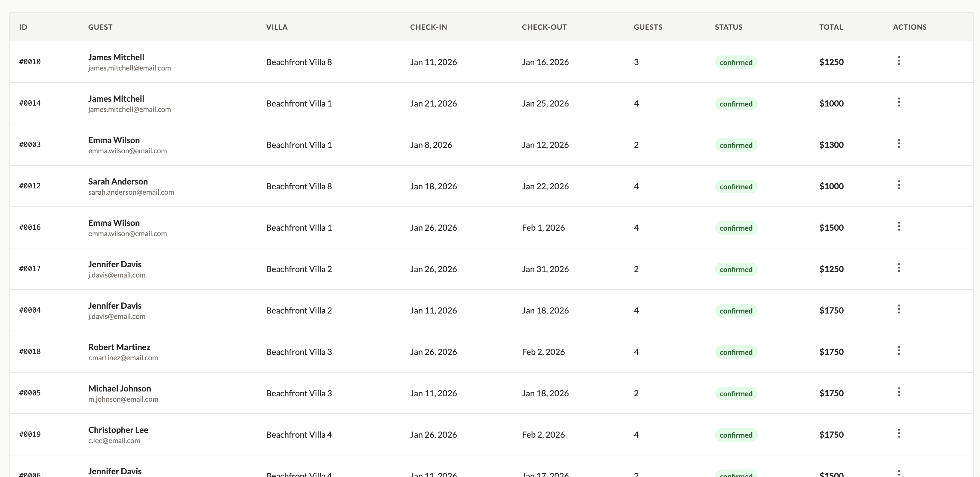The image size is (980, 477).
Task: Click the Total column header
Action: tap(831, 27)
